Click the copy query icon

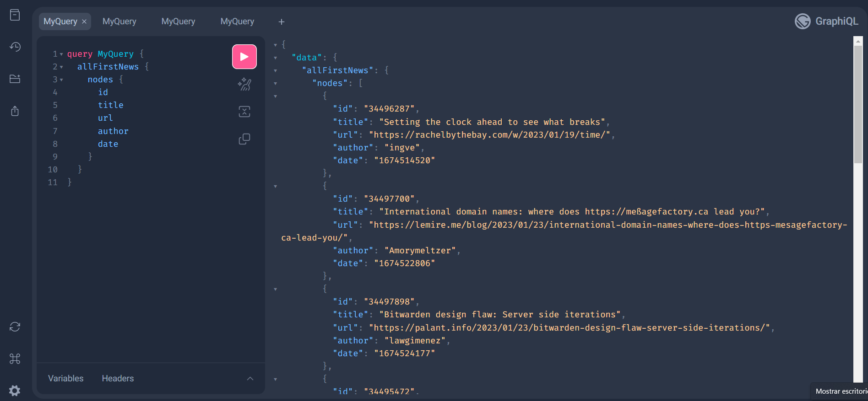tap(244, 139)
